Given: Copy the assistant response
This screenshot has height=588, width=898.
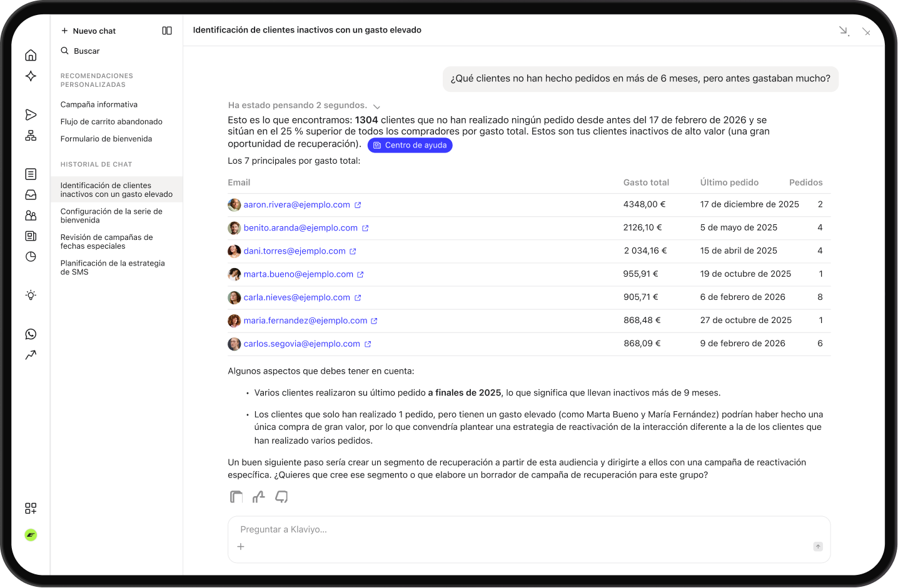Looking at the screenshot, I should click(x=236, y=497).
